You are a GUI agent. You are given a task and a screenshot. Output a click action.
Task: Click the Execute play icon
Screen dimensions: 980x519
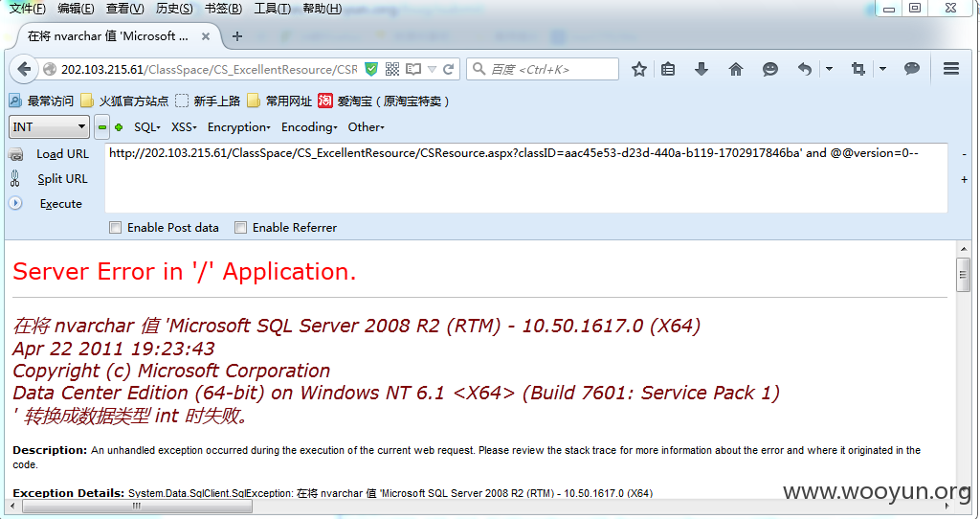pos(15,203)
